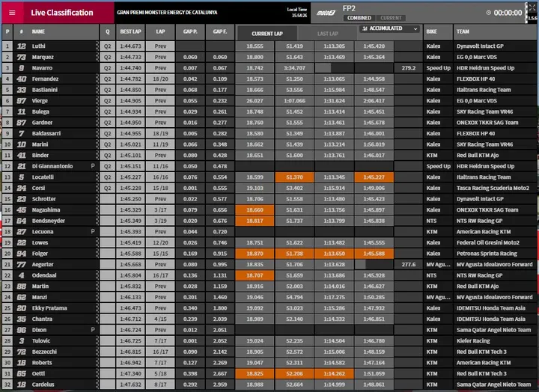Click the GAP F. column header
Screen dimensions: 539x392
[x=220, y=31]
